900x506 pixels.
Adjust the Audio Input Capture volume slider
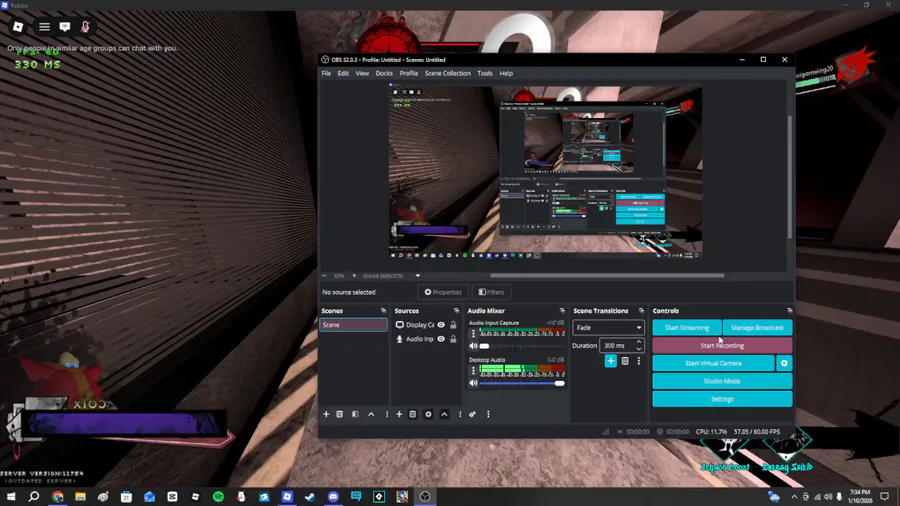tap(522, 346)
